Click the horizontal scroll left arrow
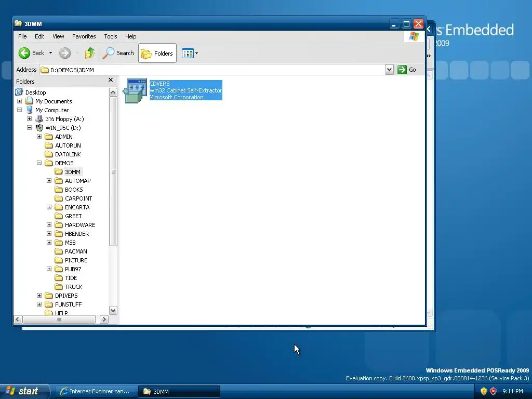532x399 pixels. point(18,320)
